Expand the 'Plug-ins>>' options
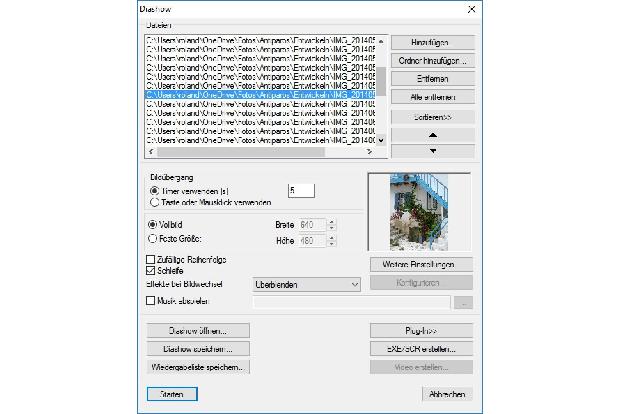Screen dimensions: 621x414 (421, 331)
